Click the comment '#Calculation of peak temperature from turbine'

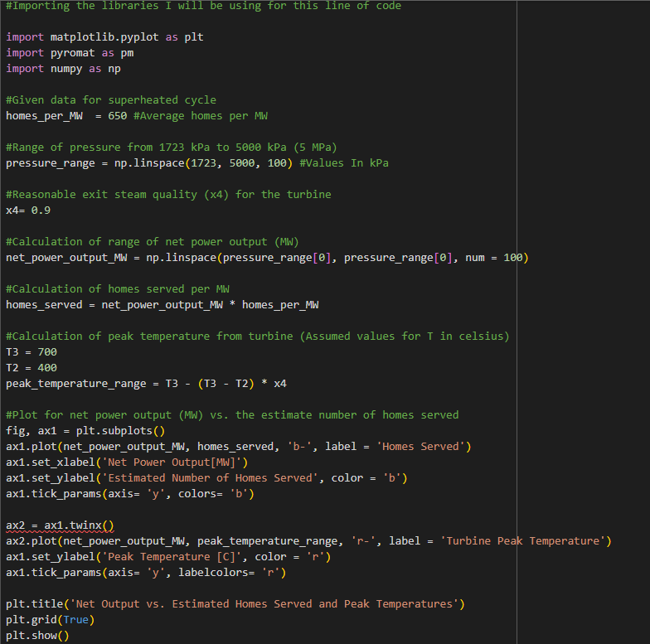click(257, 337)
